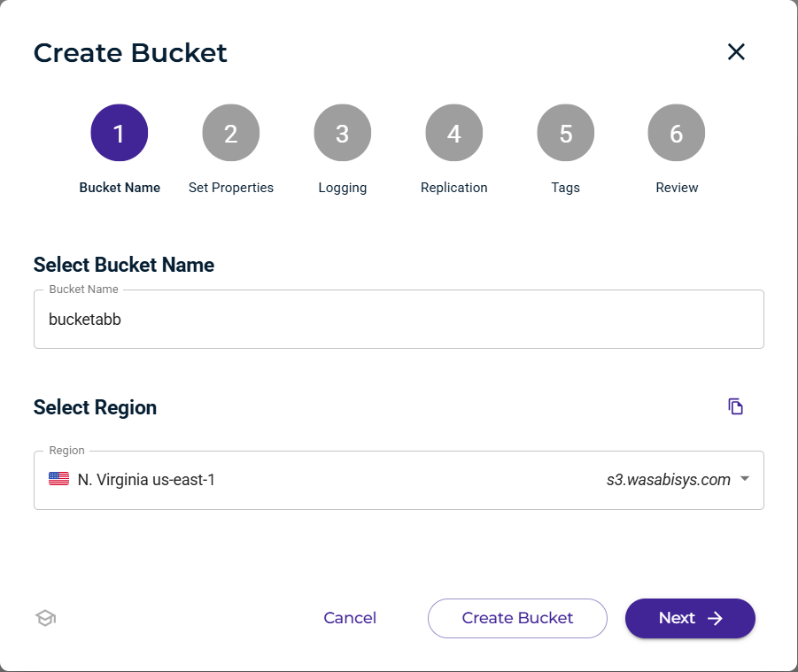
Task: Select the Bucket Name step label
Action: coord(120,187)
